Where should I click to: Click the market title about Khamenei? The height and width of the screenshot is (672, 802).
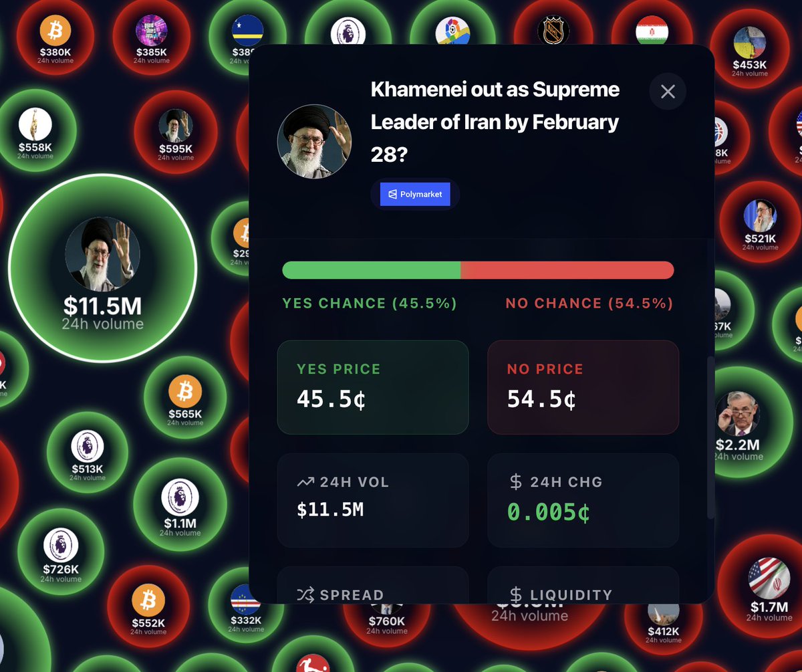495,122
